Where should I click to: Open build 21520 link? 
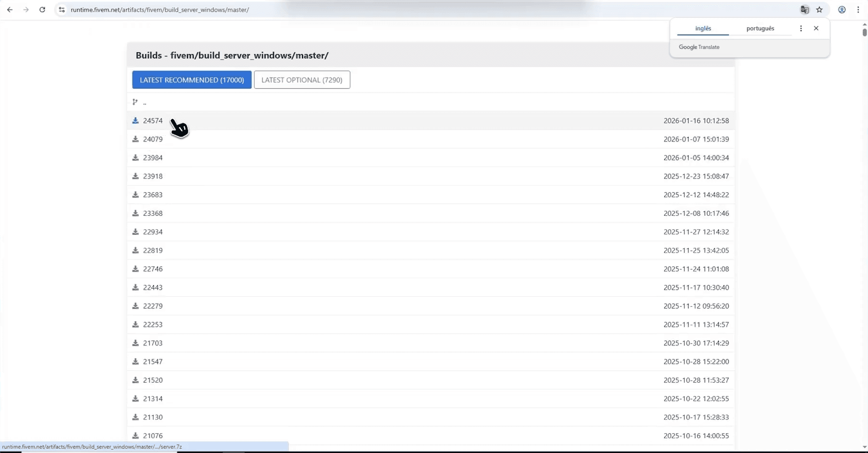[153, 380]
